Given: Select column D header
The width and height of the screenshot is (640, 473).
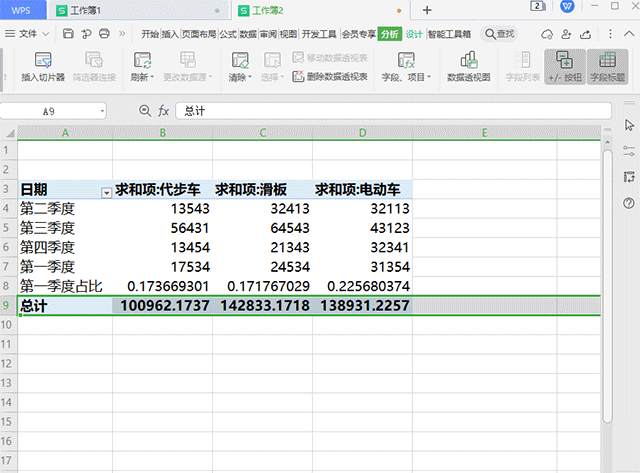Looking at the screenshot, I should (362, 133).
